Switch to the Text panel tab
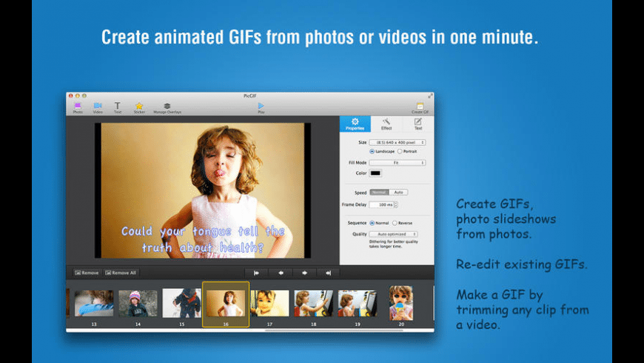Screen dimensions: 644x363 [x=418, y=124]
